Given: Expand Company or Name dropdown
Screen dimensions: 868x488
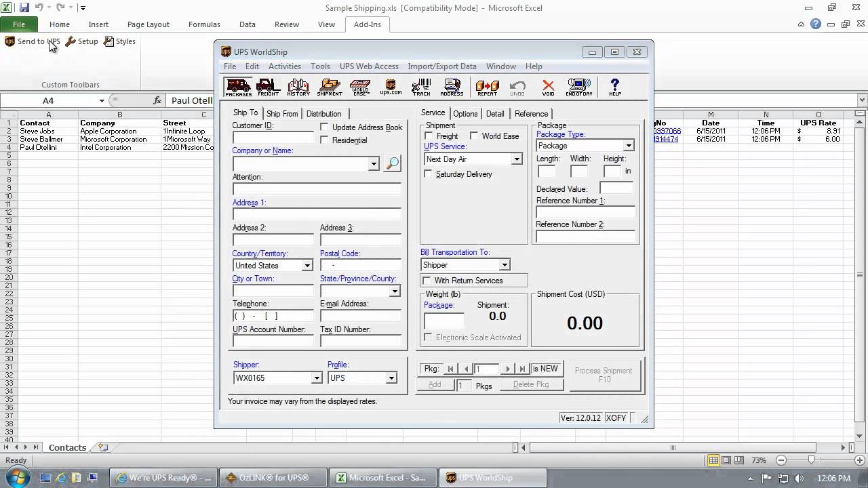Looking at the screenshot, I should (373, 163).
